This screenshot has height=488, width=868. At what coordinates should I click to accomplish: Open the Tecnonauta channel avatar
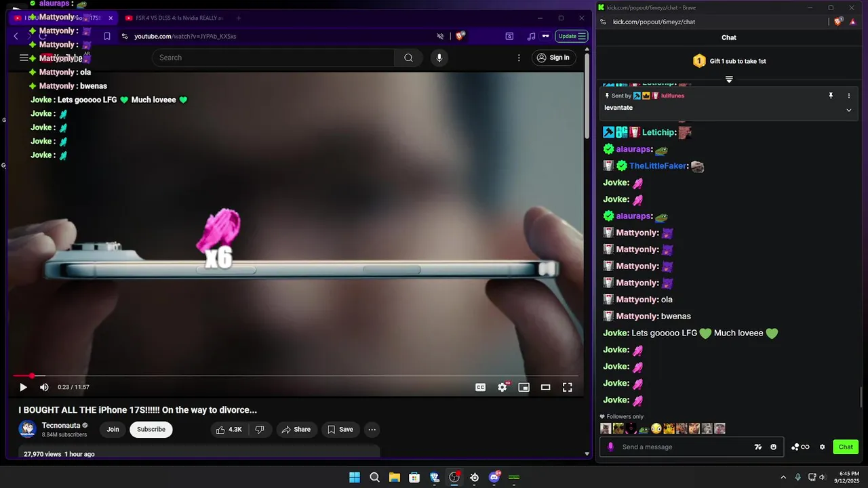27,429
